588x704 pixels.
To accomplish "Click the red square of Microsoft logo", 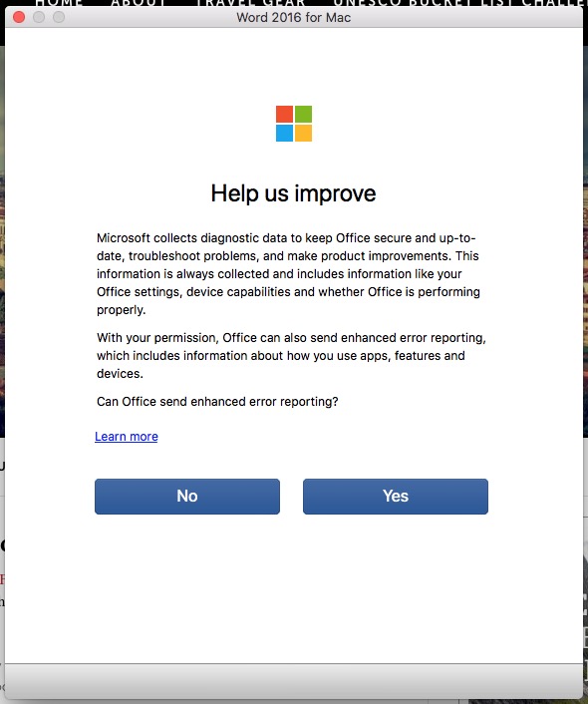I will [285, 114].
